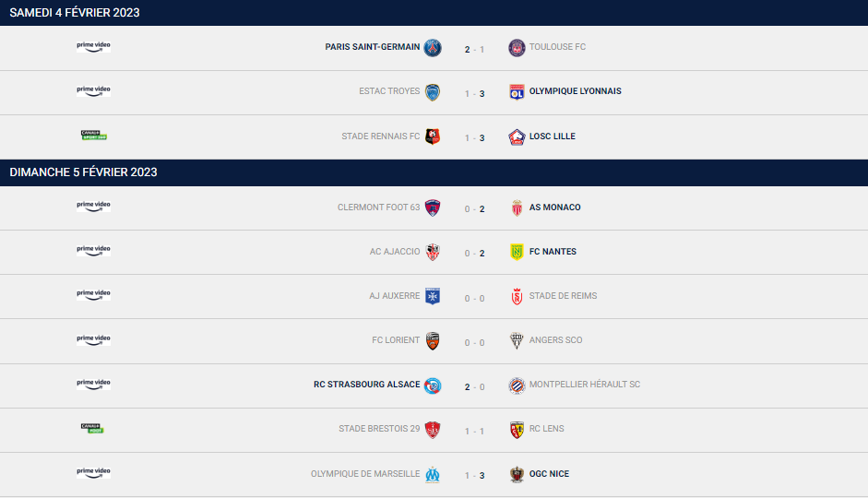The width and height of the screenshot is (868, 498).
Task: Click the OGC Nice club crest
Action: point(517,474)
